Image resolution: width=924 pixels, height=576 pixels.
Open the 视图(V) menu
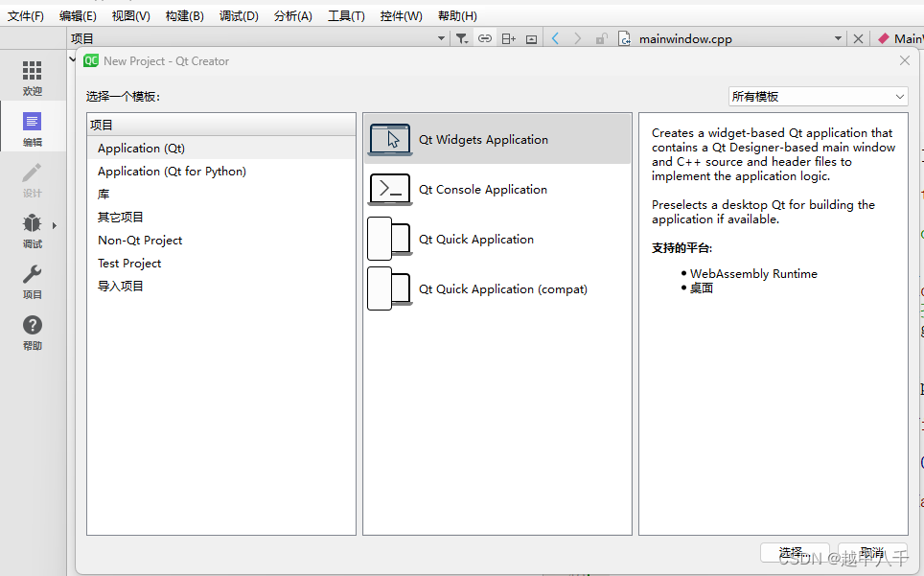(x=130, y=16)
